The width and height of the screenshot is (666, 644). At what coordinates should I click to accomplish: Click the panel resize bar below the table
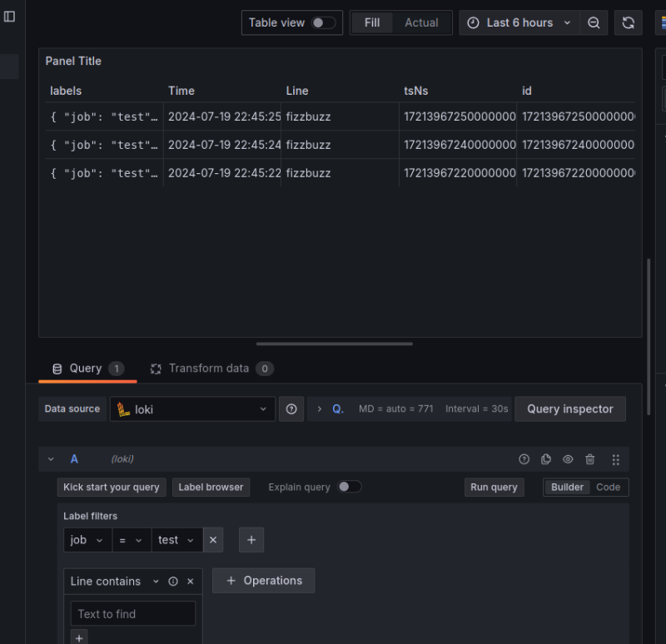pyautogui.click(x=334, y=344)
